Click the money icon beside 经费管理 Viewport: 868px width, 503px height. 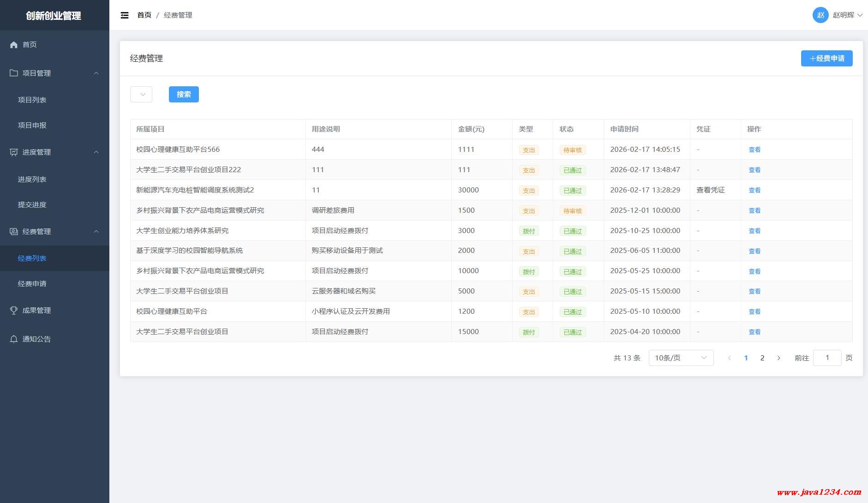click(14, 232)
